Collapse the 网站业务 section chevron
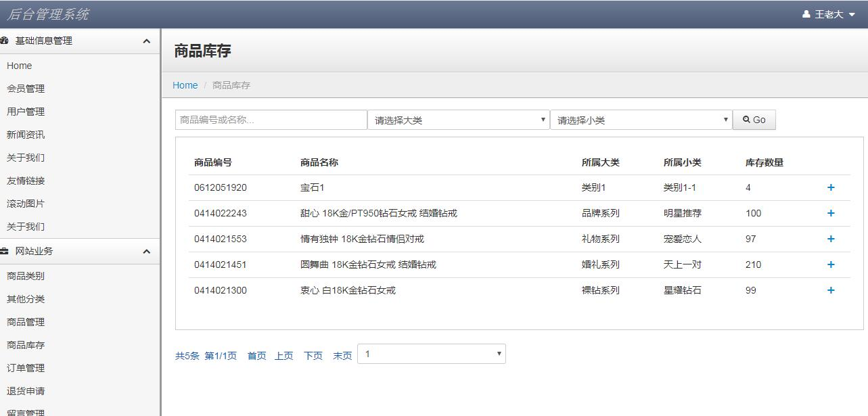Screen dimensions: 868x416 tap(146, 251)
